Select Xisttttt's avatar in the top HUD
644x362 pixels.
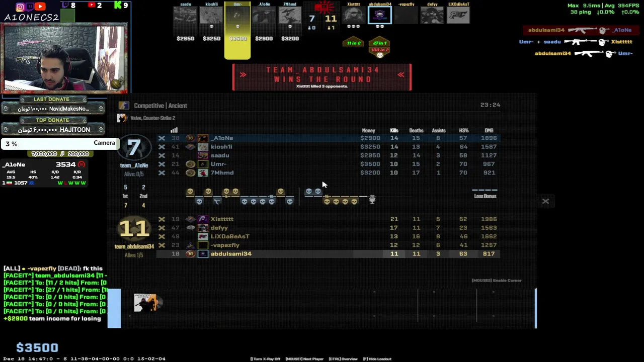[x=354, y=15]
